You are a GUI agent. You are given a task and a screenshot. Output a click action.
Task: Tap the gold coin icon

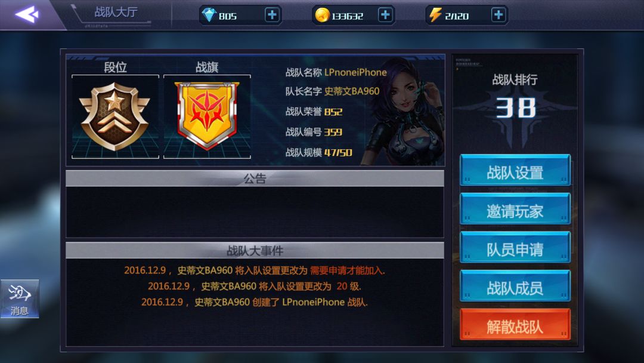[x=322, y=15]
